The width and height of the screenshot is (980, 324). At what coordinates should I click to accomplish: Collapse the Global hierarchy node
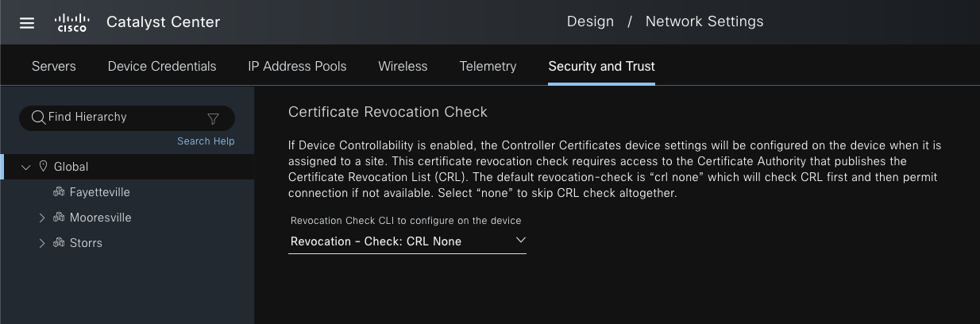coord(25,167)
